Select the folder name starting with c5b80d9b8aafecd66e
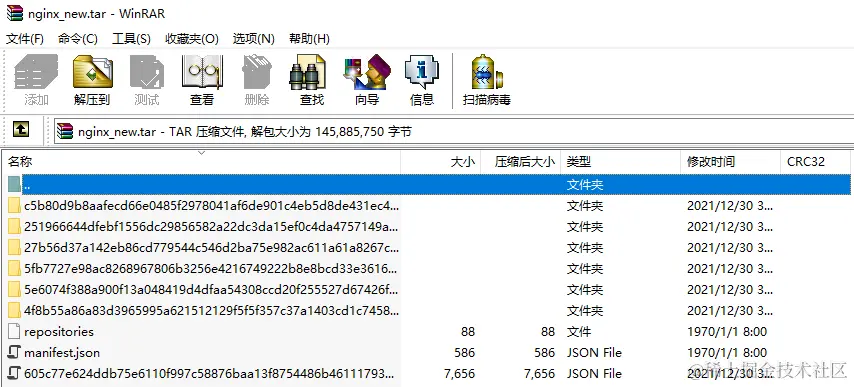 pyautogui.click(x=211, y=206)
